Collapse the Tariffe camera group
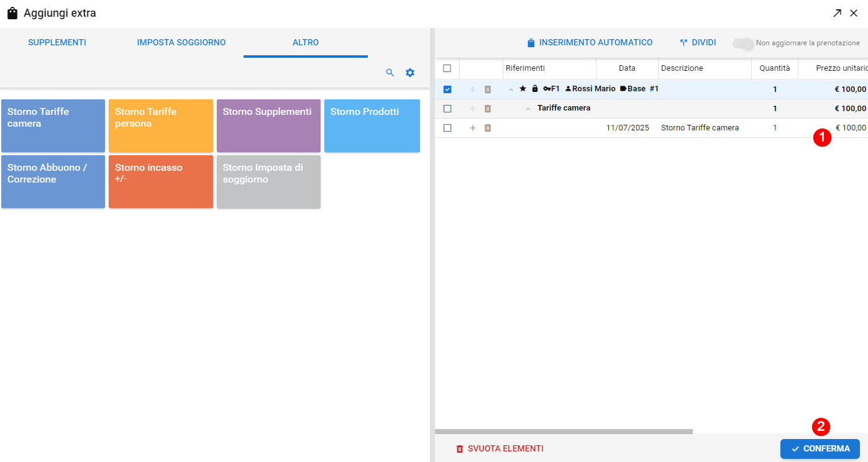This screenshot has width=868, height=462. [x=528, y=109]
